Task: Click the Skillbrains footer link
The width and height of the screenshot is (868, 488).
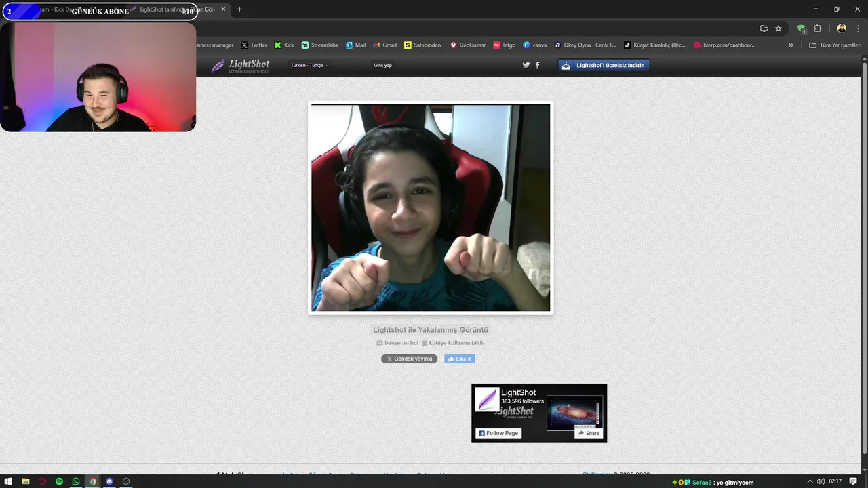Action: point(597,474)
